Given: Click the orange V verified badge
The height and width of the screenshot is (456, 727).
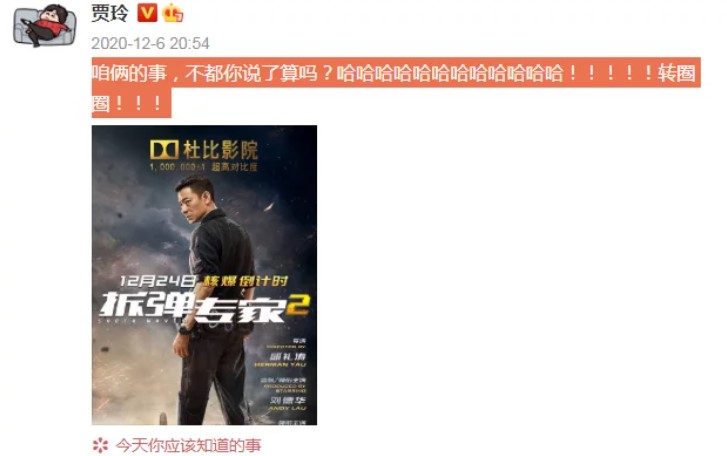Looking at the screenshot, I should (147, 13).
